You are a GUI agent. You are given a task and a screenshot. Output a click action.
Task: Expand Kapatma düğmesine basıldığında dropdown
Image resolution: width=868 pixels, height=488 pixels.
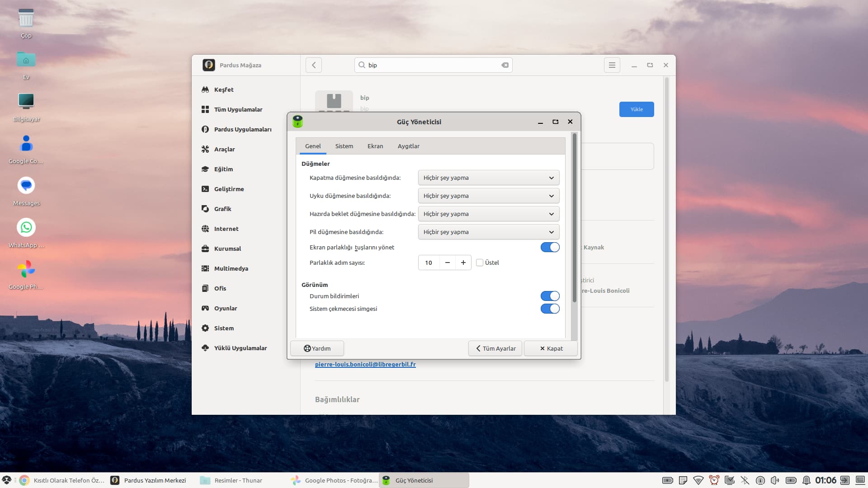click(x=488, y=178)
